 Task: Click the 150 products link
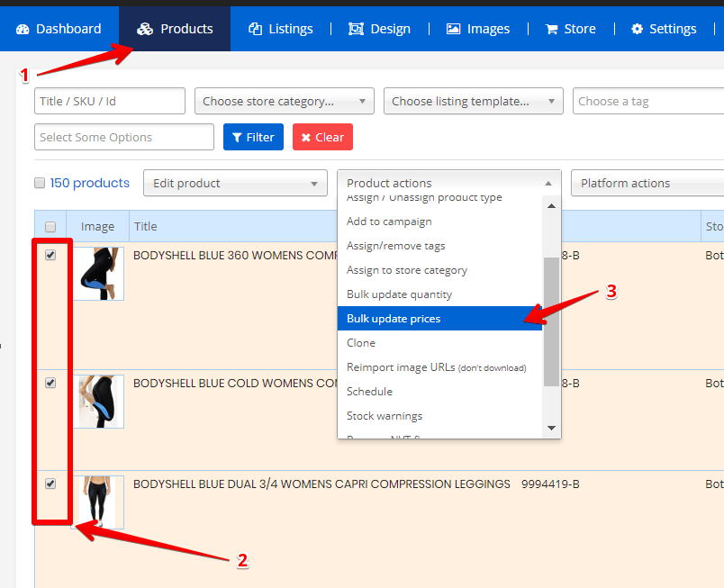(89, 183)
